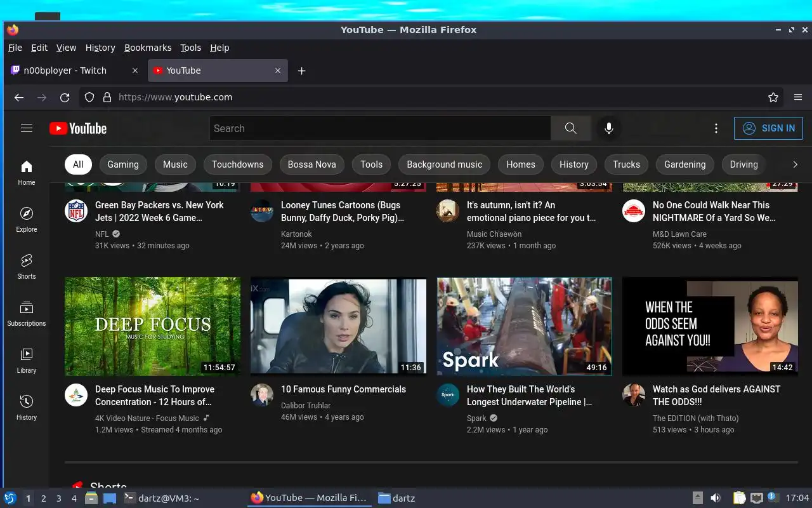Image resolution: width=812 pixels, height=508 pixels.
Task: Open Shorts in sidebar
Action: coord(26,267)
